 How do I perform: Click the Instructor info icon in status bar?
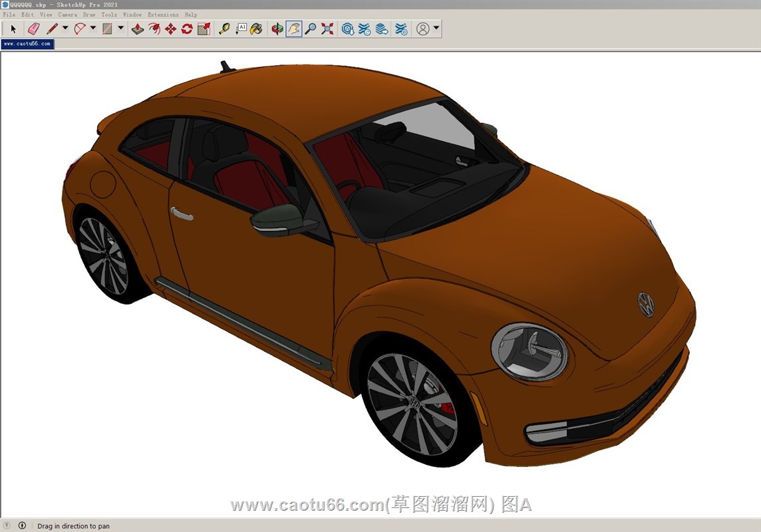pos(22,525)
